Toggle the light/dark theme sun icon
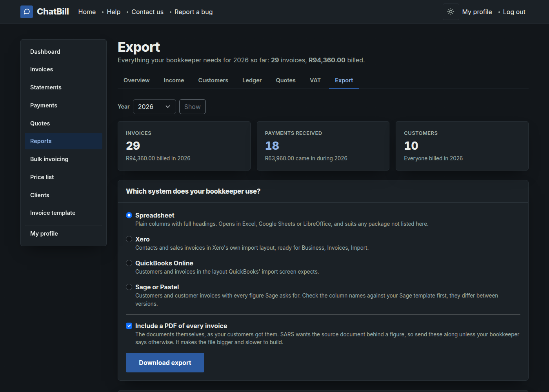Viewport: 549px width, 392px height. click(451, 12)
